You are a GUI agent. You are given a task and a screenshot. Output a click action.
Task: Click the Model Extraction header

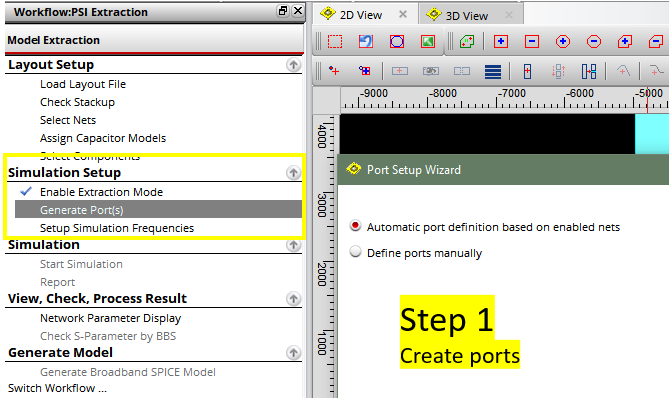(53, 40)
